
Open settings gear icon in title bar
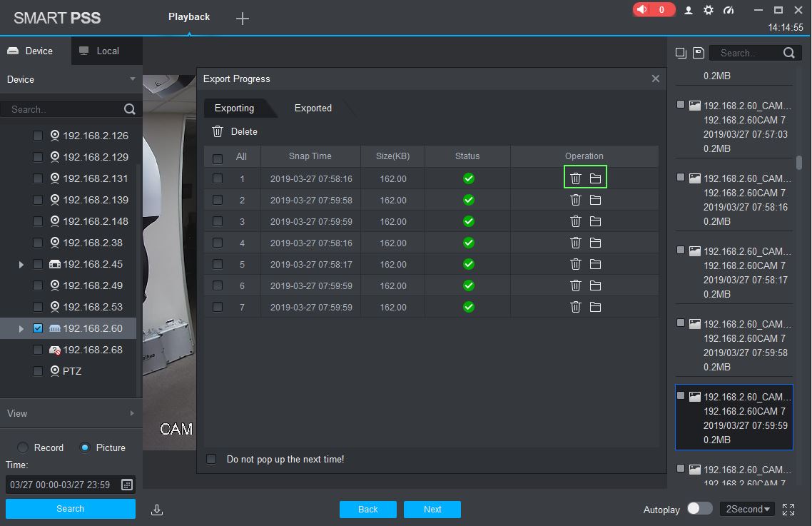pyautogui.click(x=709, y=10)
